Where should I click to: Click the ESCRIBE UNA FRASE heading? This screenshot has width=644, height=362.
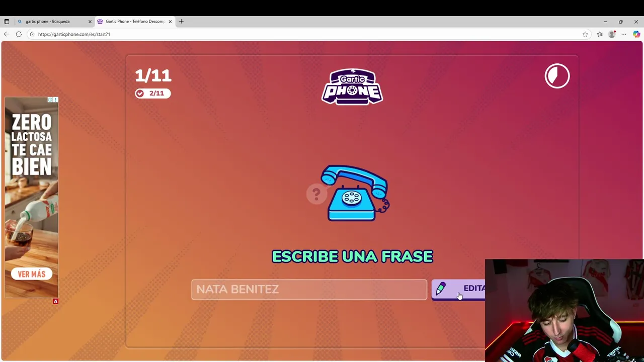352,256
